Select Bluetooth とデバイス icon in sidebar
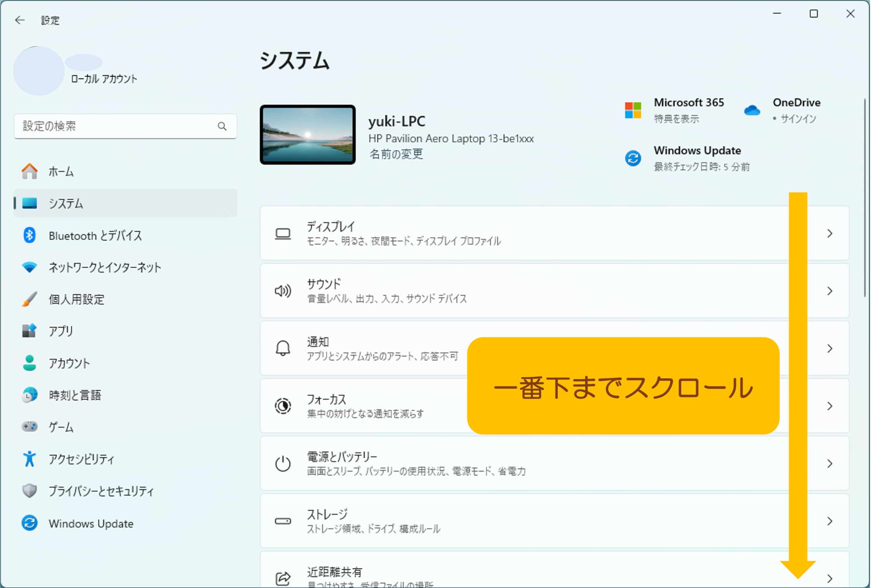The width and height of the screenshot is (871, 588). 29,236
